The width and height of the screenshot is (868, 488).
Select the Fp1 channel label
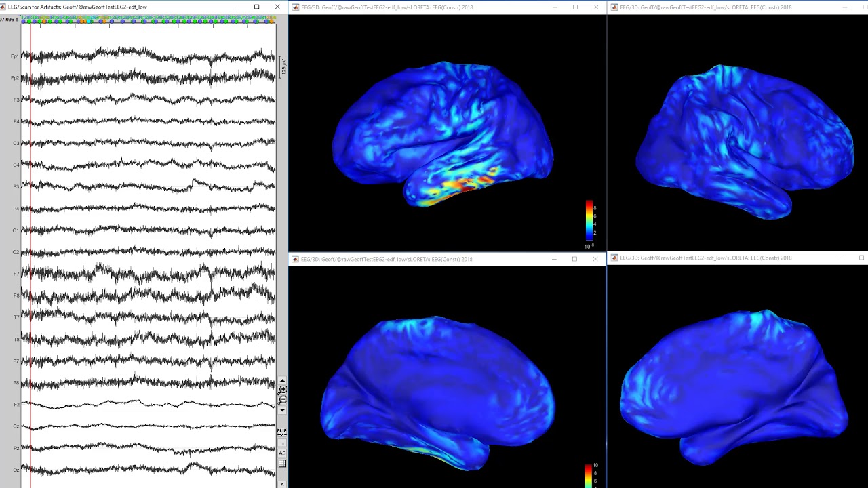pyautogui.click(x=15, y=56)
